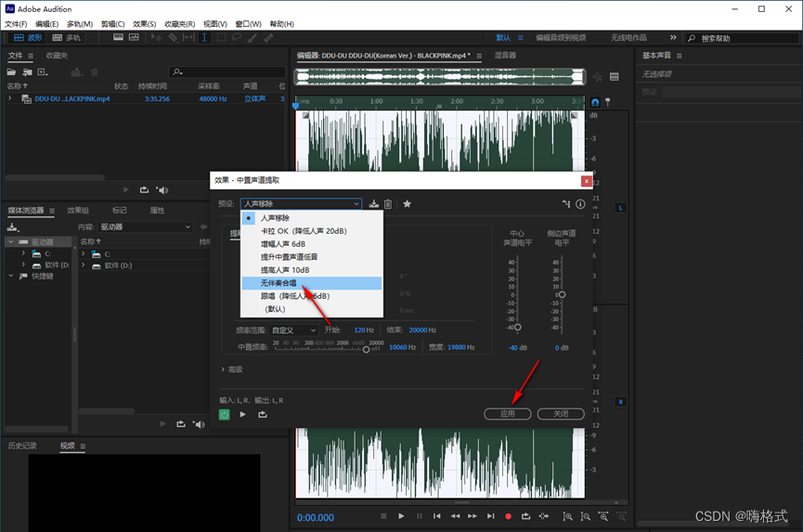The width and height of the screenshot is (803, 532).
Task: Play the audio in transport controls
Action: (x=401, y=516)
